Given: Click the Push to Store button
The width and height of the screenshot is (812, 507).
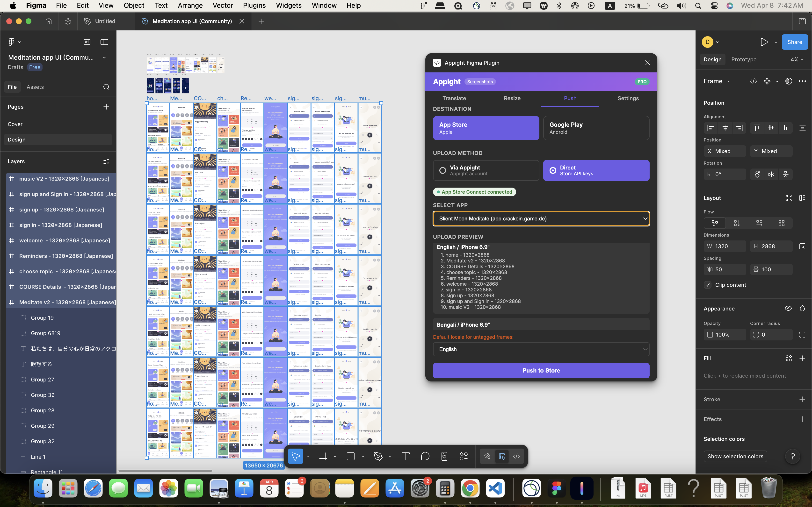Looking at the screenshot, I should click(541, 370).
